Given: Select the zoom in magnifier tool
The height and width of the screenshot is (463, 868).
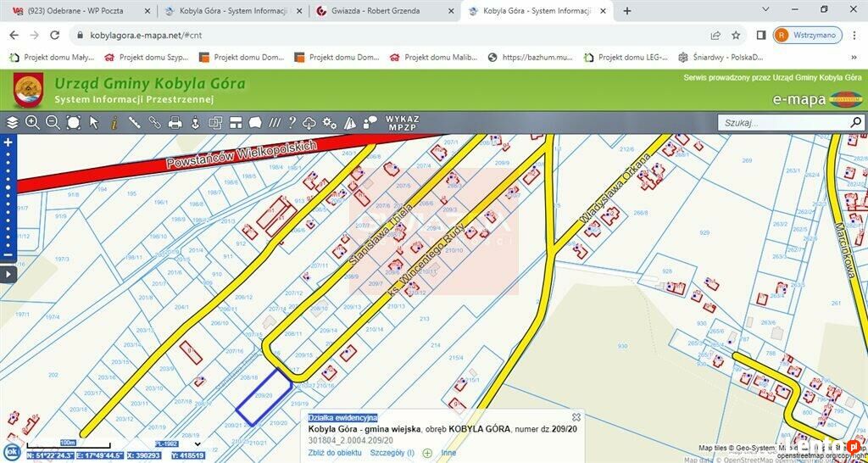Looking at the screenshot, I should point(32,122).
